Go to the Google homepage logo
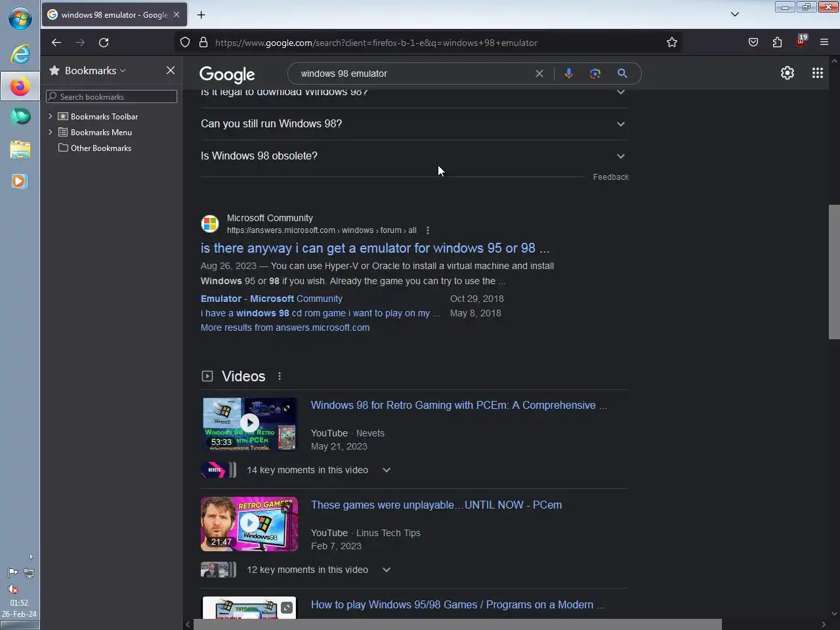Image resolution: width=840 pixels, height=630 pixels. click(227, 74)
